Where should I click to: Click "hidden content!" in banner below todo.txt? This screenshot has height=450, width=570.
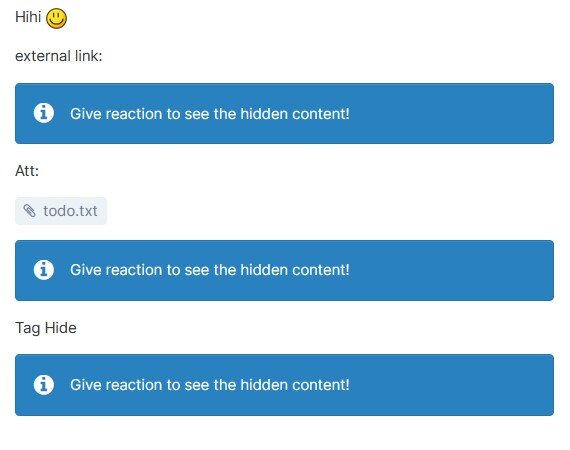(x=295, y=270)
